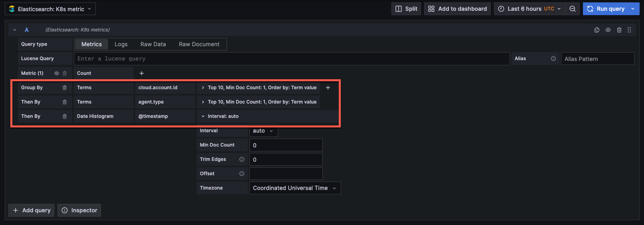The height and width of the screenshot is (225, 644).
Task: Hide the Count metric with eye icon
Action: pyautogui.click(x=57, y=73)
